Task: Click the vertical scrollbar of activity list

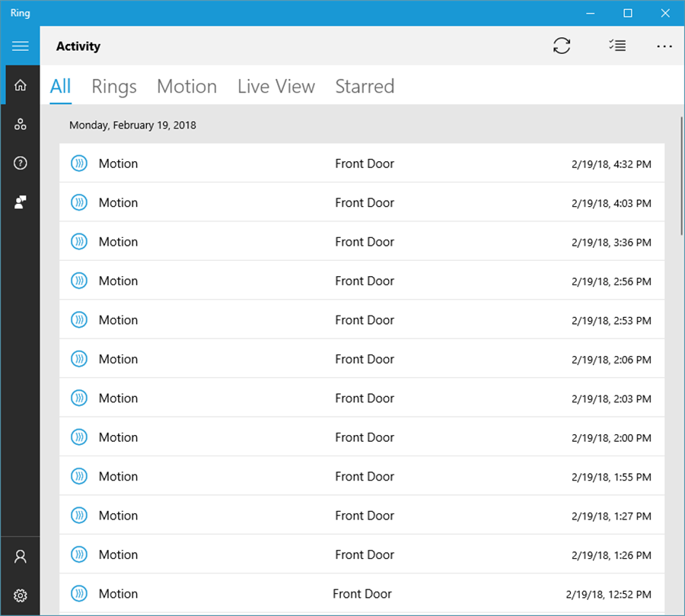Action: coord(682,175)
